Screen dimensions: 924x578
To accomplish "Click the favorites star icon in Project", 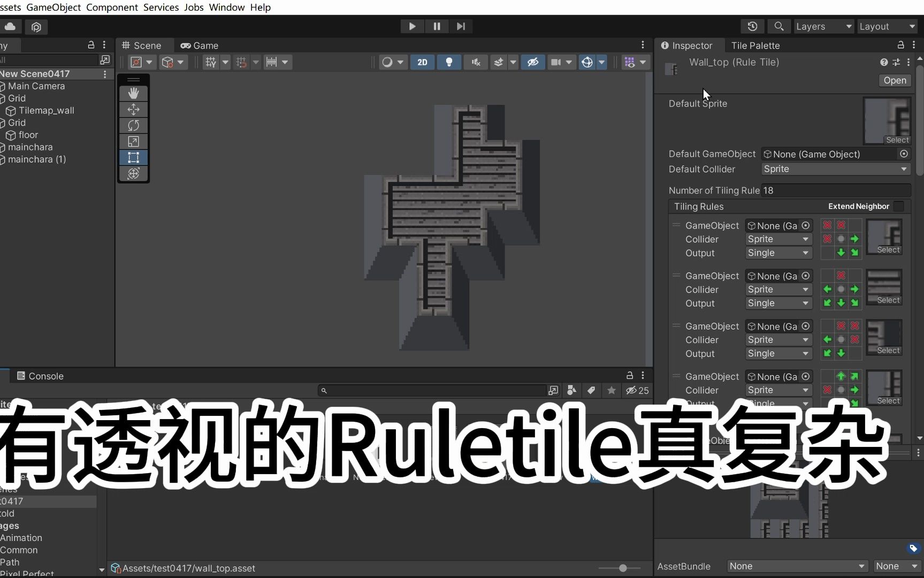I will pos(612,390).
